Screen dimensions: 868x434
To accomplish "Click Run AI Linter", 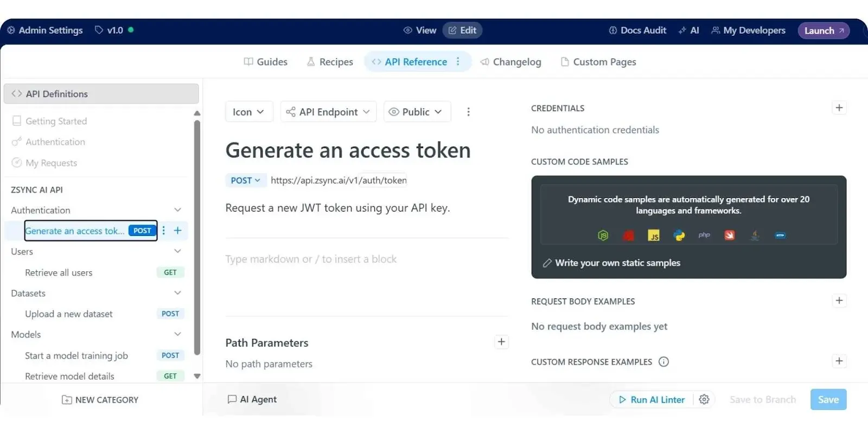I will click(x=652, y=400).
